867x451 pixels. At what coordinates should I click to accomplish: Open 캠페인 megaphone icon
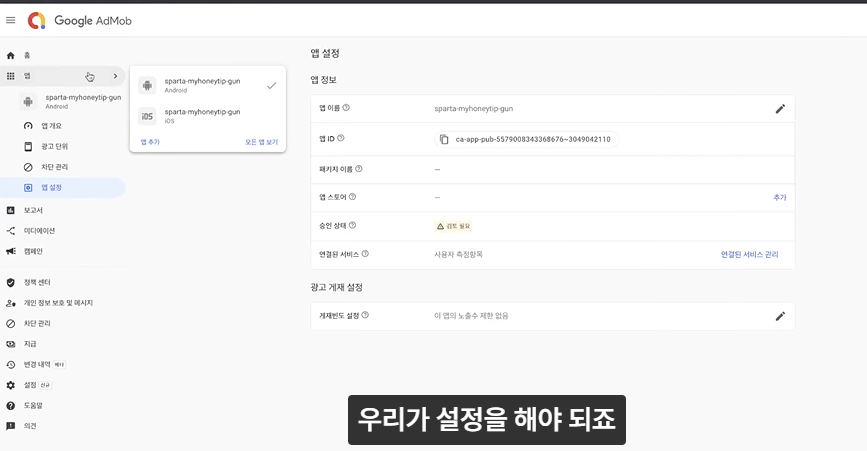(11, 251)
